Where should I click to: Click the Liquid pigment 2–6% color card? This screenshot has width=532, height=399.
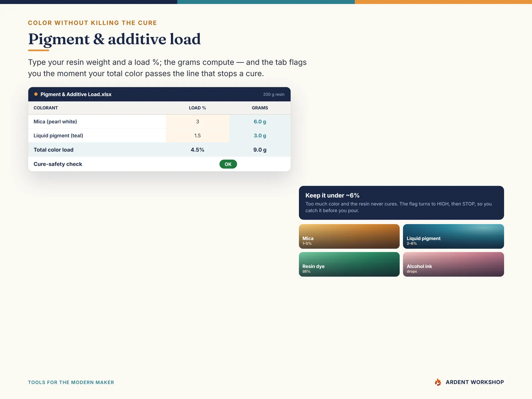point(454,236)
